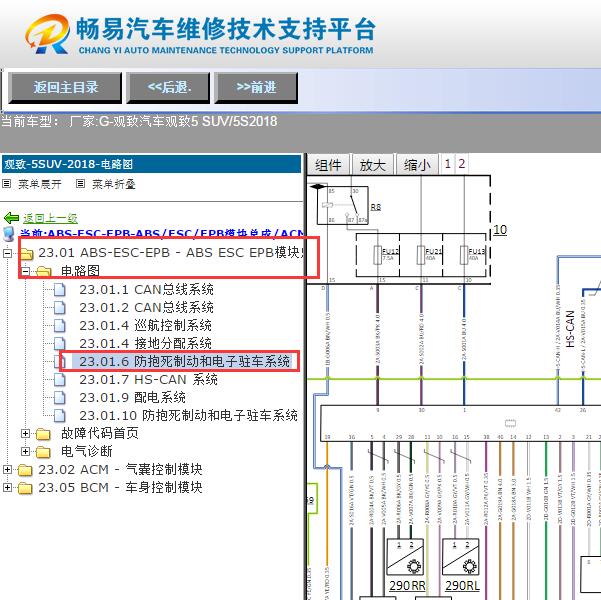Screen dimensions: 601x600
Task: Click the 菜单折叠 collapse-all icon
Action: click(x=80, y=184)
